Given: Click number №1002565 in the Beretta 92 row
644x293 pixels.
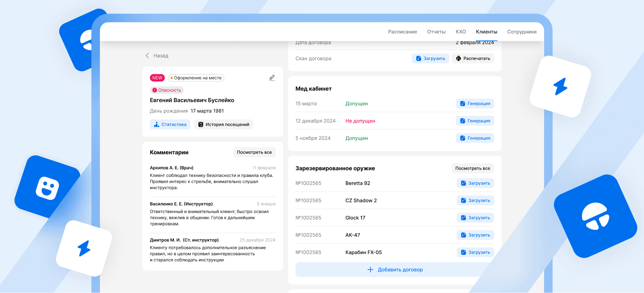Looking at the screenshot, I should [x=308, y=183].
